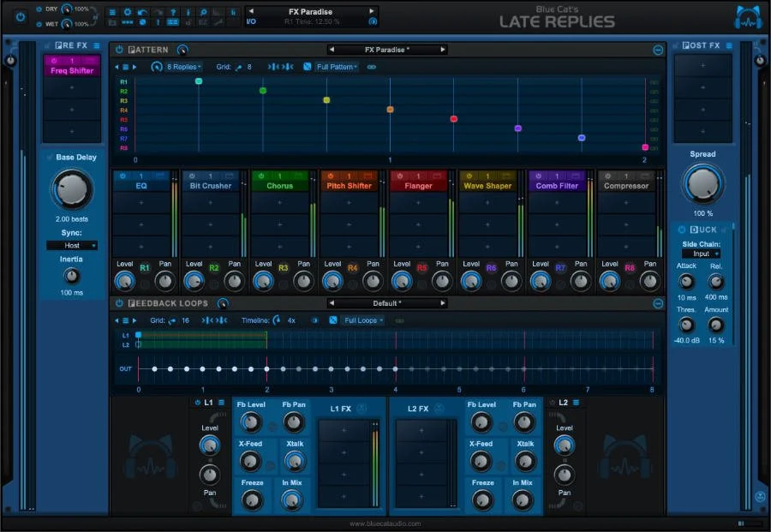
Task: Toggle the Flanger power button
Action: 400,176
